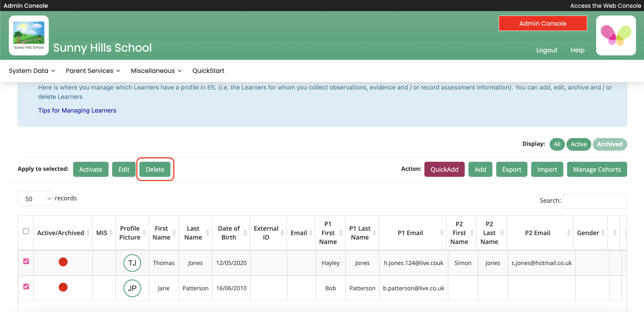Click the Delete button

(x=155, y=170)
